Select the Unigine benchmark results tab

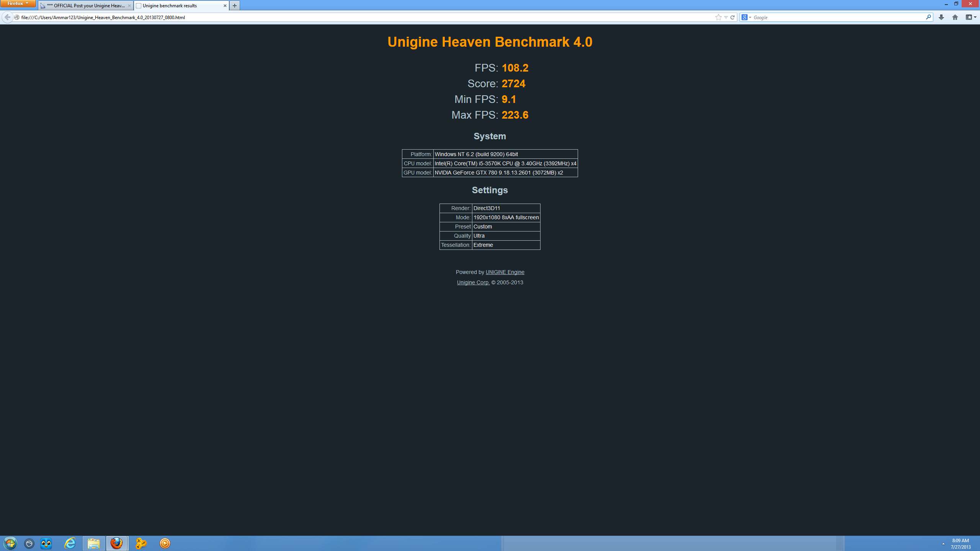click(181, 6)
